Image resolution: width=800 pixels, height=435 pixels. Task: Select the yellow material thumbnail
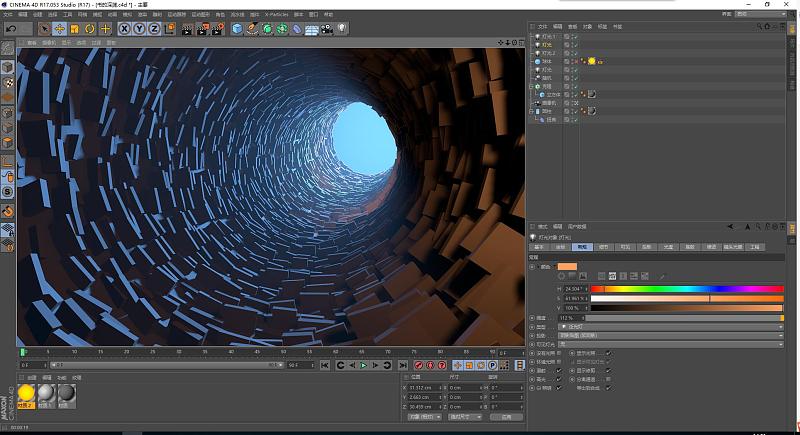pyautogui.click(x=27, y=392)
